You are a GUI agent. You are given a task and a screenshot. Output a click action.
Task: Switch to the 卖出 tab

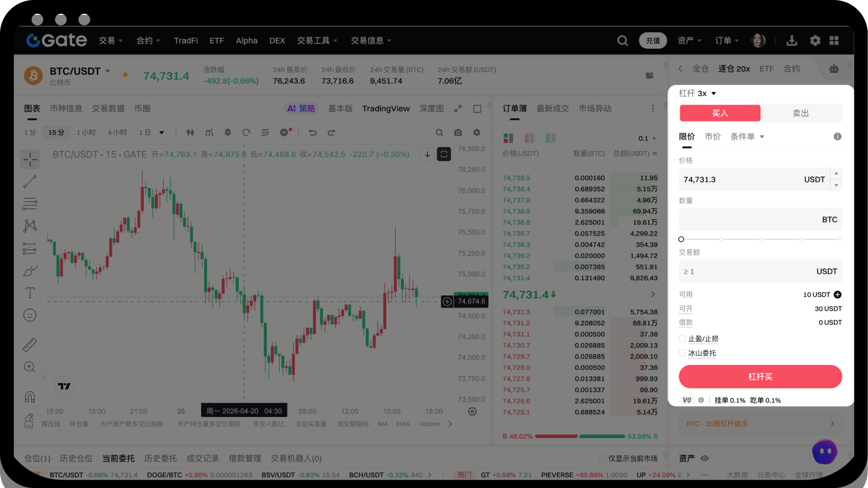[x=801, y=113]
